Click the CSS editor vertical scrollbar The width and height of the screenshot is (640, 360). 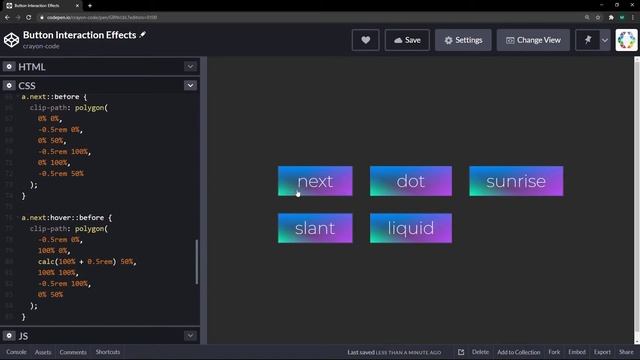point(197,262)
